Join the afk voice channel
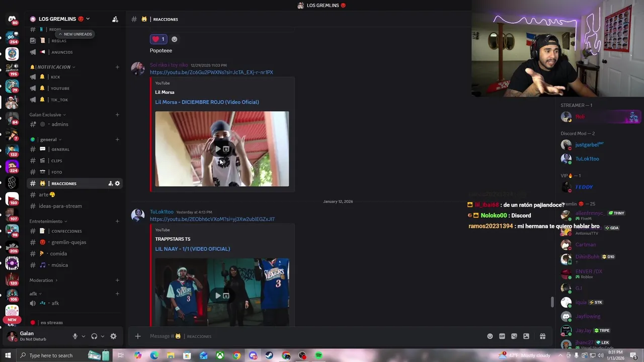Screen dimensions: 644x362 point(74,303)
